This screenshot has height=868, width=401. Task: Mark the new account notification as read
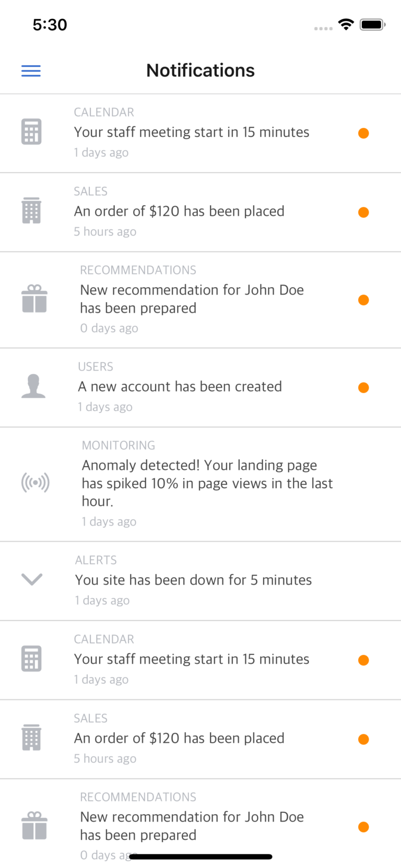[363, 387]
